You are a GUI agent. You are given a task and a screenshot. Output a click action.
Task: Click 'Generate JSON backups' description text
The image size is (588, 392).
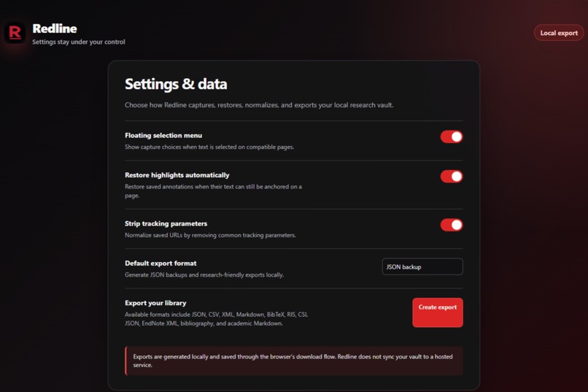tap(204, 275)
